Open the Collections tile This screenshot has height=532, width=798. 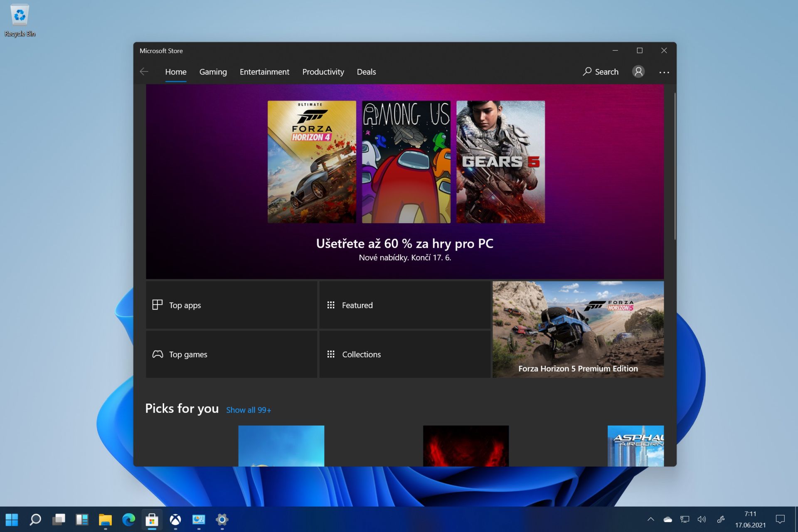(405, 354)
